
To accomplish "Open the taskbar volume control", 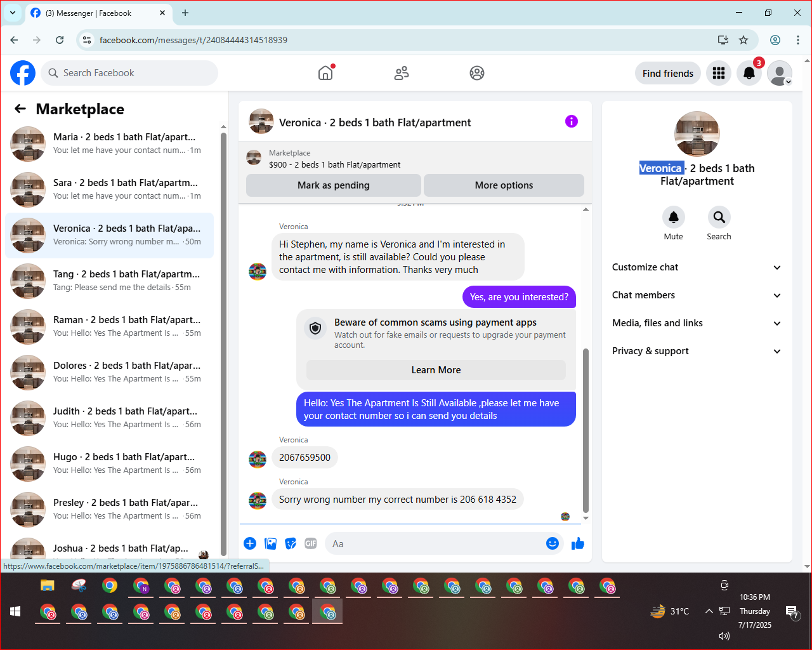I will coord(724,635).
